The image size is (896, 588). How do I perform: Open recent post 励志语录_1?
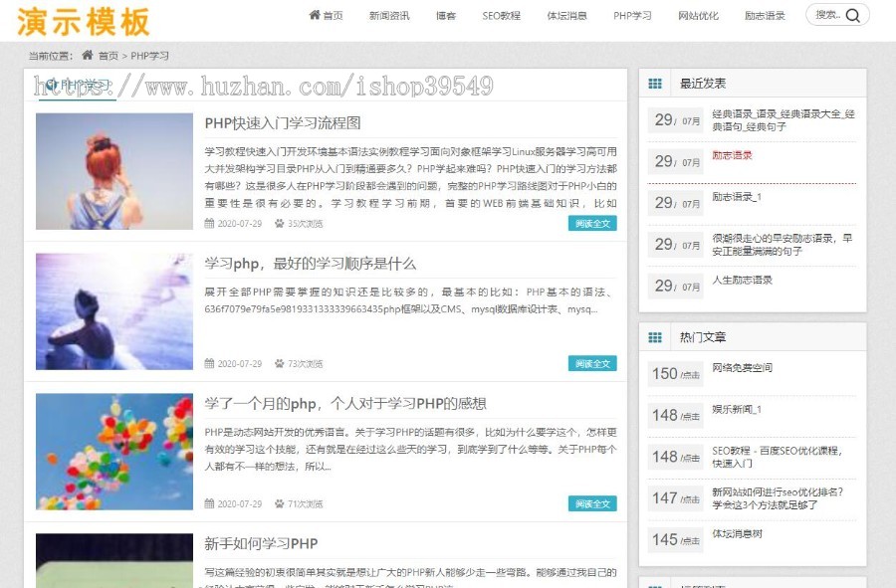737,197
